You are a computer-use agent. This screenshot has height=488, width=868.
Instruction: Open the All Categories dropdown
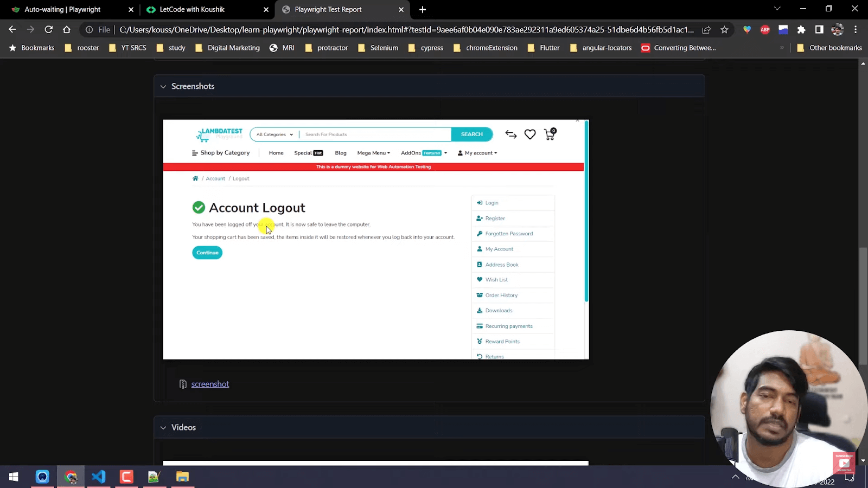(x=273, y=134)
